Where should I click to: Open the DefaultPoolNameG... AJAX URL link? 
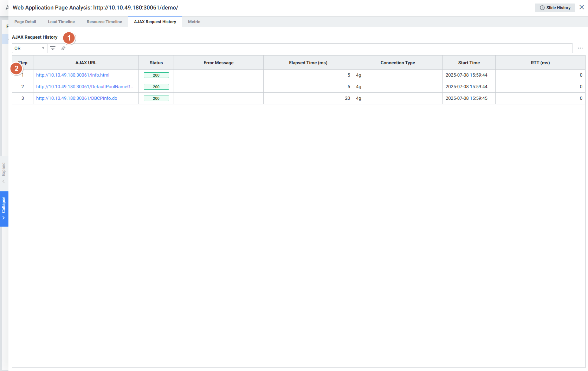(x=85, y=87)
